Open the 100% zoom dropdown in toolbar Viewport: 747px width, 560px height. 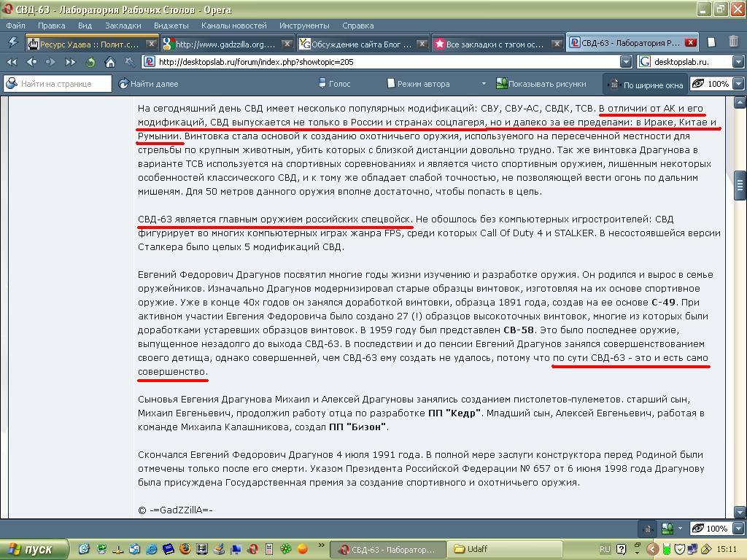(738, 84)
